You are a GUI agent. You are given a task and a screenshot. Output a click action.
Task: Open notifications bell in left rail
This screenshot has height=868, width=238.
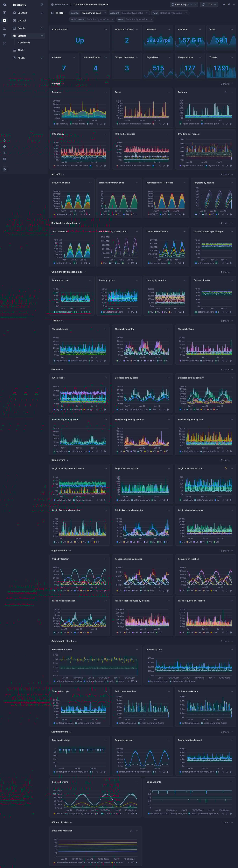pos(4,140)
